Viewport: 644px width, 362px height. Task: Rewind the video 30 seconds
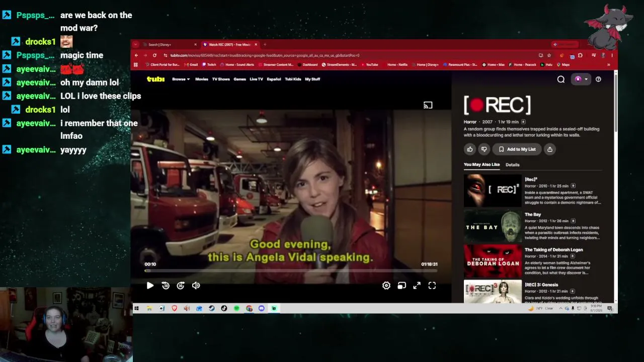point(166,286)
